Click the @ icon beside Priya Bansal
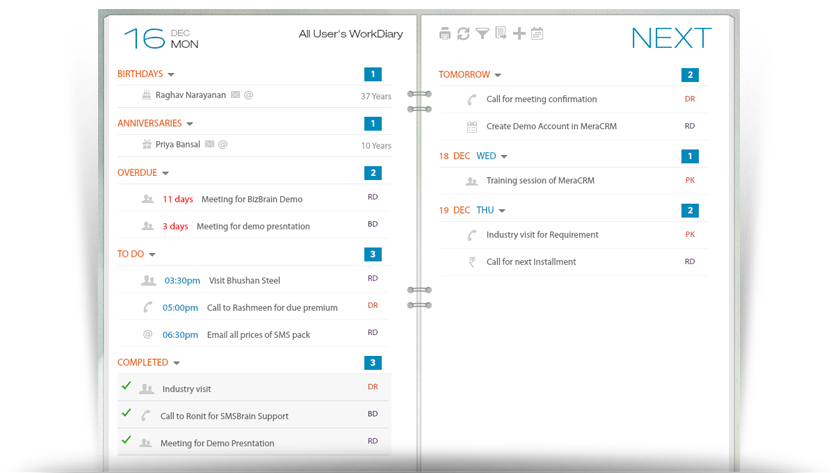The width and height of the screenshot is (831, 473). [223, 144]
